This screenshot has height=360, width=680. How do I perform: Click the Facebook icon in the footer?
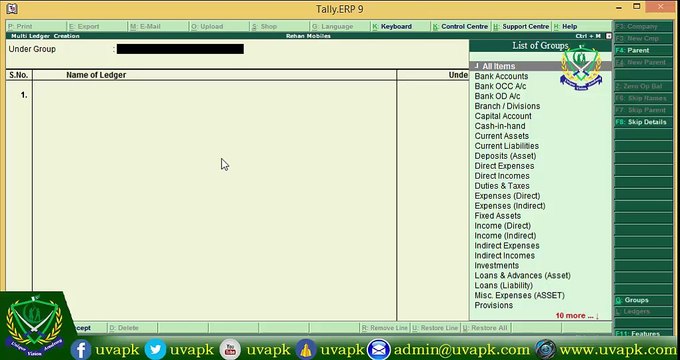pos(81,350)
